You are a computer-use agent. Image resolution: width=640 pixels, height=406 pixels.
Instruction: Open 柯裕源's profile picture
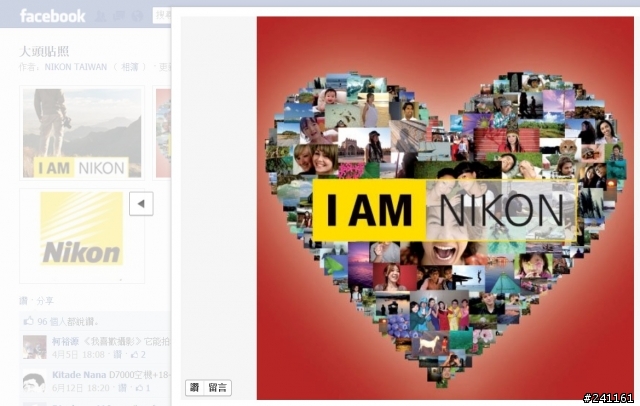(35, 347)
